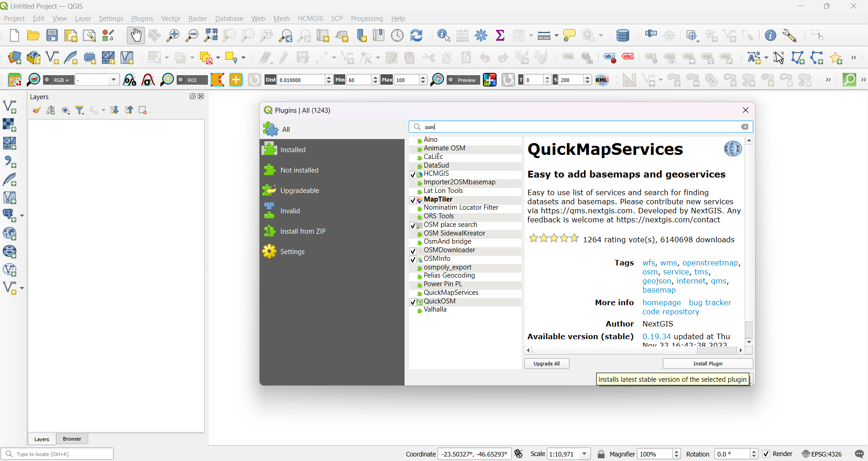Click the Add Vector Layer sidebar icon
This screenshot has height=461, width=868.
pos(10,107)
